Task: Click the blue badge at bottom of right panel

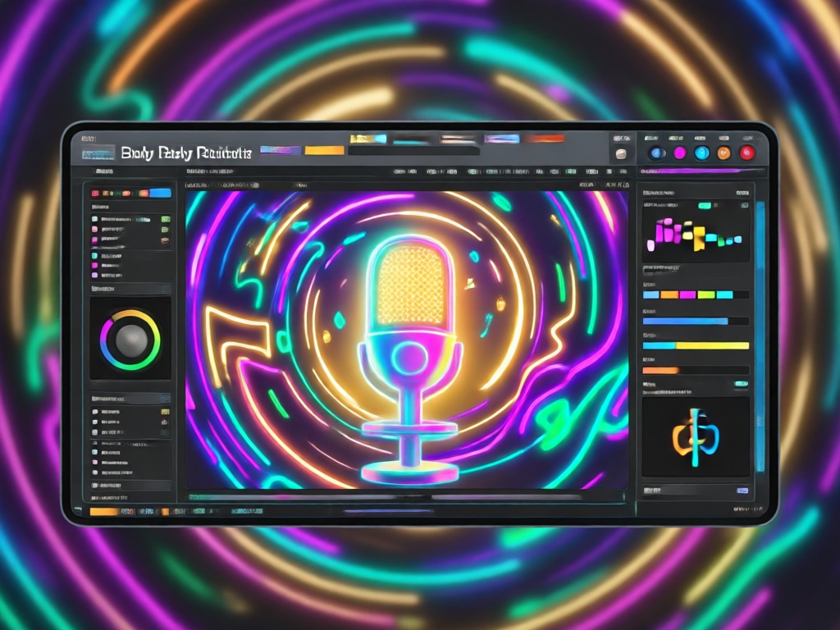Action: point(742,491)
